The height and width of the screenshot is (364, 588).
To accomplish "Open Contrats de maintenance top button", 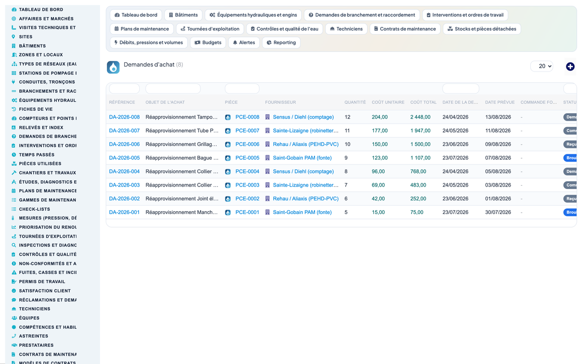I will 405,29.
